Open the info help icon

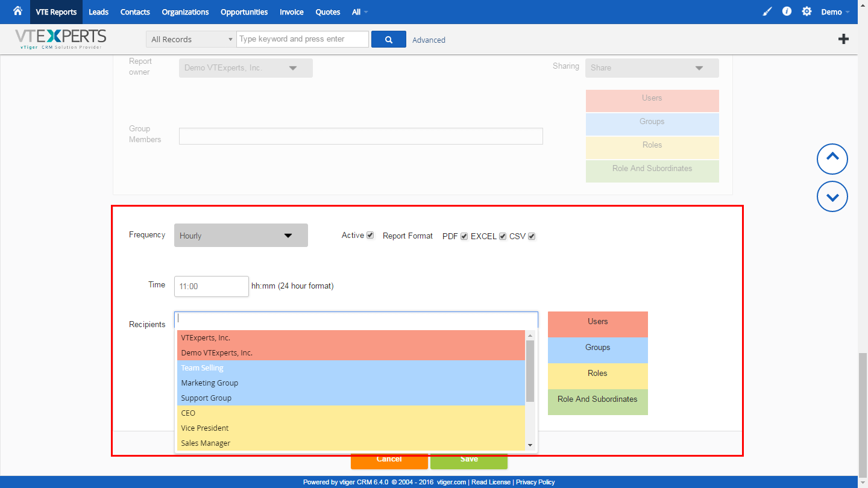coord(787,11)
